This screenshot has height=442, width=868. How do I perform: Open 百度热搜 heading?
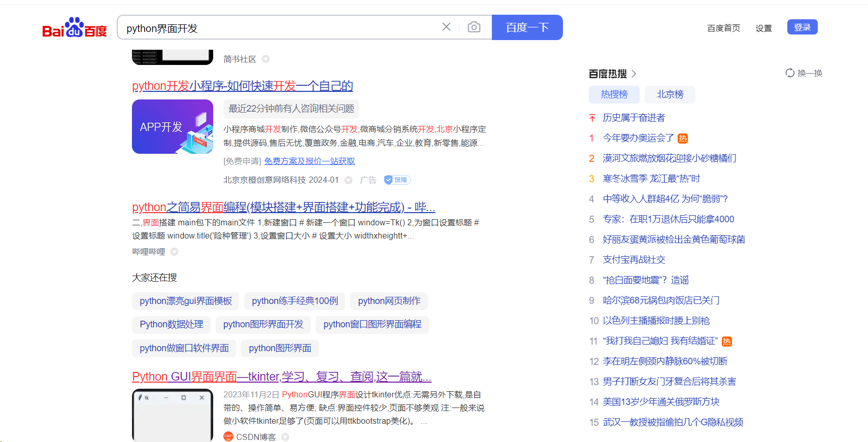click(x=608, y=74)
